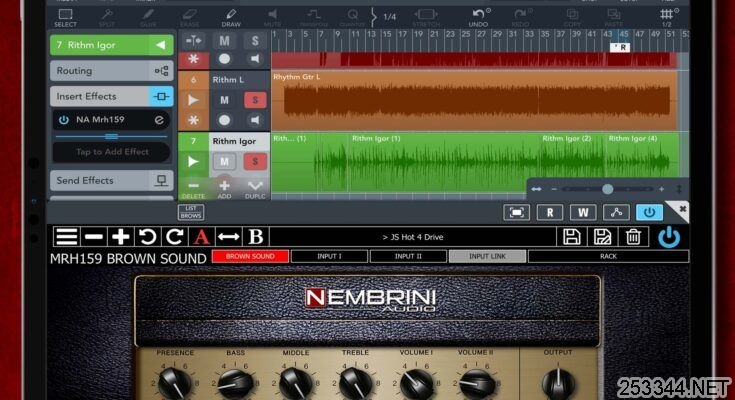This screenshot has height=400, width=735.
Task: Toggle the blue effect-slot power button
Action: pyautogui.click(x=649, y=212)
